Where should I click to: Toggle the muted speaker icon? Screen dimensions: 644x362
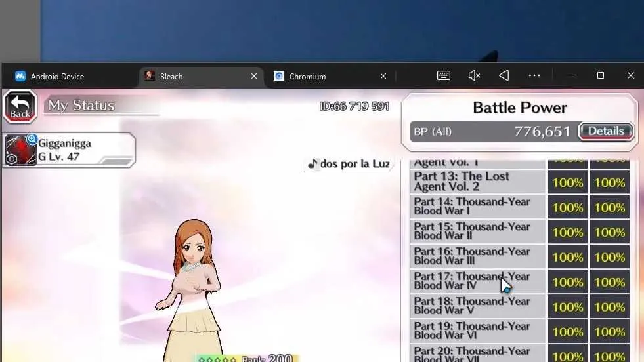474,75
